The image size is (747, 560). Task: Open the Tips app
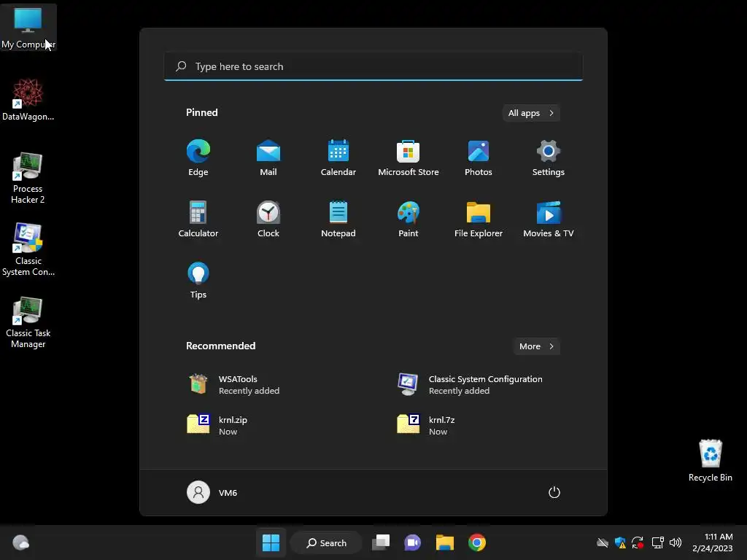tap(198, 281)
